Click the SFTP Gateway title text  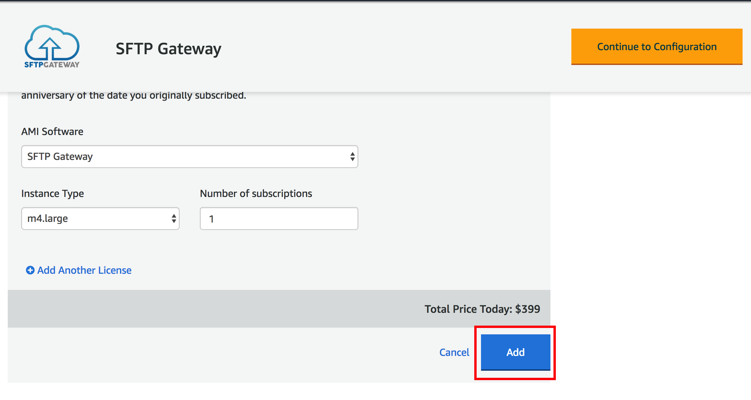(169, 48)
